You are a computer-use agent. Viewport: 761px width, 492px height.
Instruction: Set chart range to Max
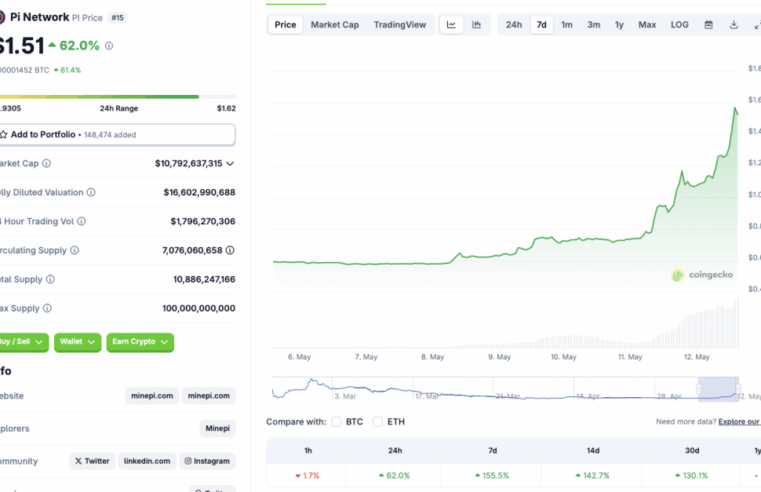(647, 25)
